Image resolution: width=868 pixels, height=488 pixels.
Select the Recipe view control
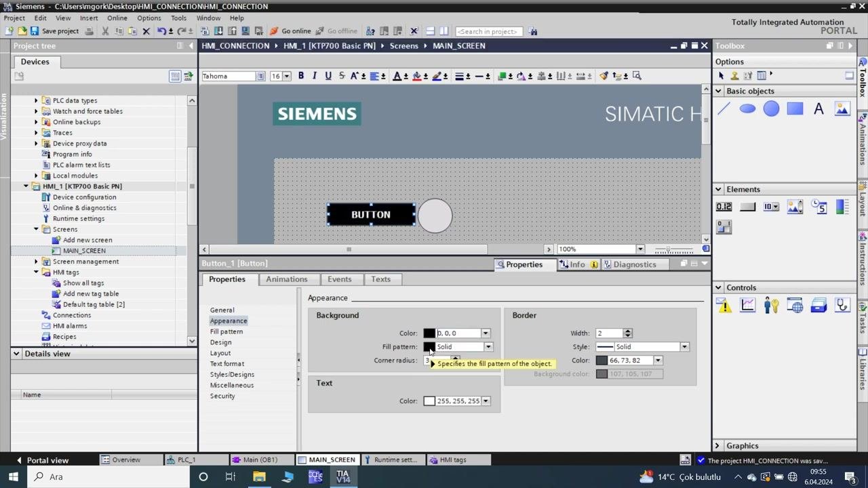(818, 306)
